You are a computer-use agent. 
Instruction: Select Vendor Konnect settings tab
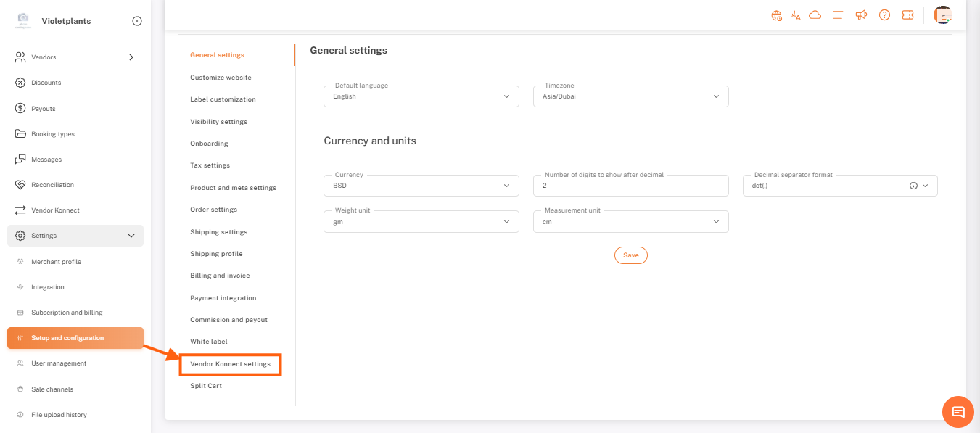click(230, 364)
